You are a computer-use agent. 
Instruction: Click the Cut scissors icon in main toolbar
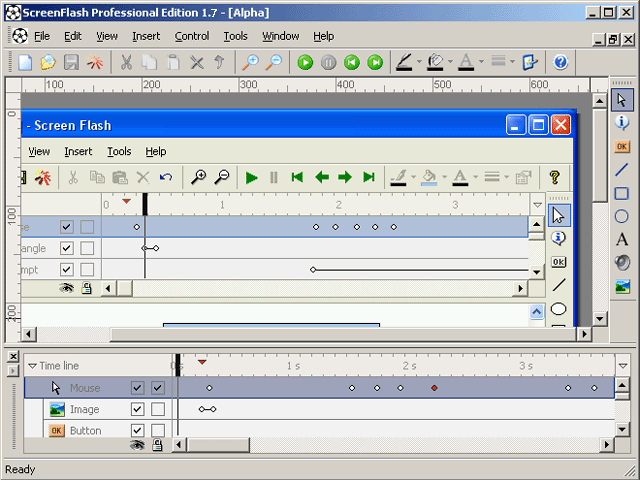click(127, 62)
